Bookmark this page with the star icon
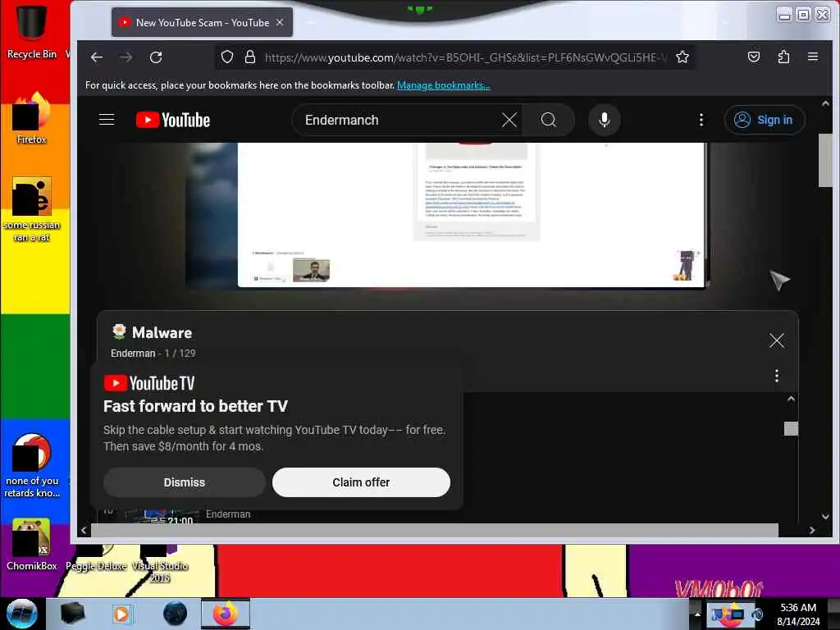 click(x=682, y=57)
